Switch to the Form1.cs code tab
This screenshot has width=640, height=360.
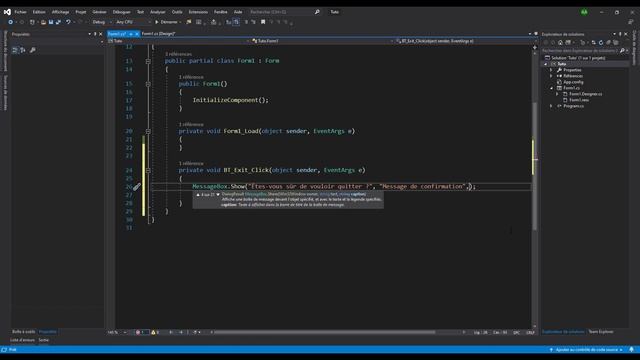pos(117,34)
